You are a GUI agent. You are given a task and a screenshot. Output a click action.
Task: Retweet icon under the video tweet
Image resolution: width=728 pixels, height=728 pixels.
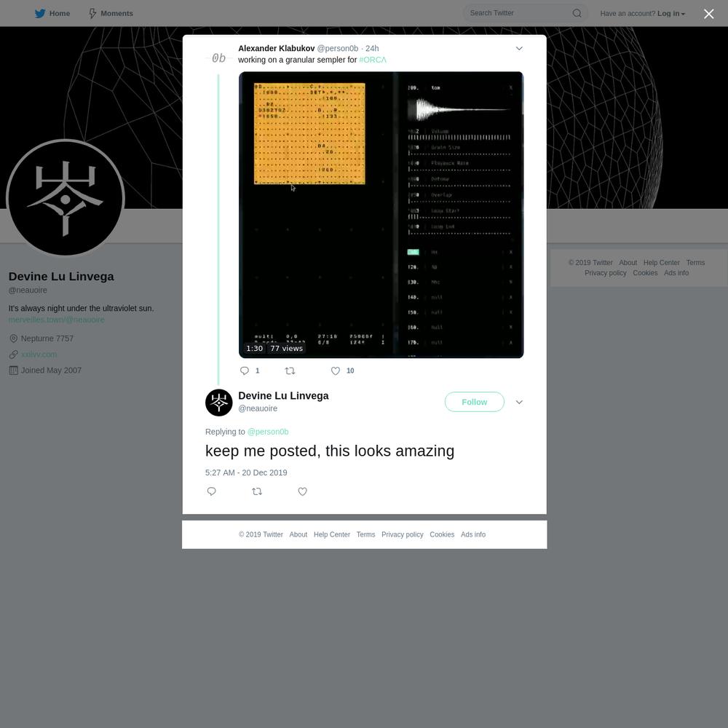pyautogui.click(x=290, y=371)
